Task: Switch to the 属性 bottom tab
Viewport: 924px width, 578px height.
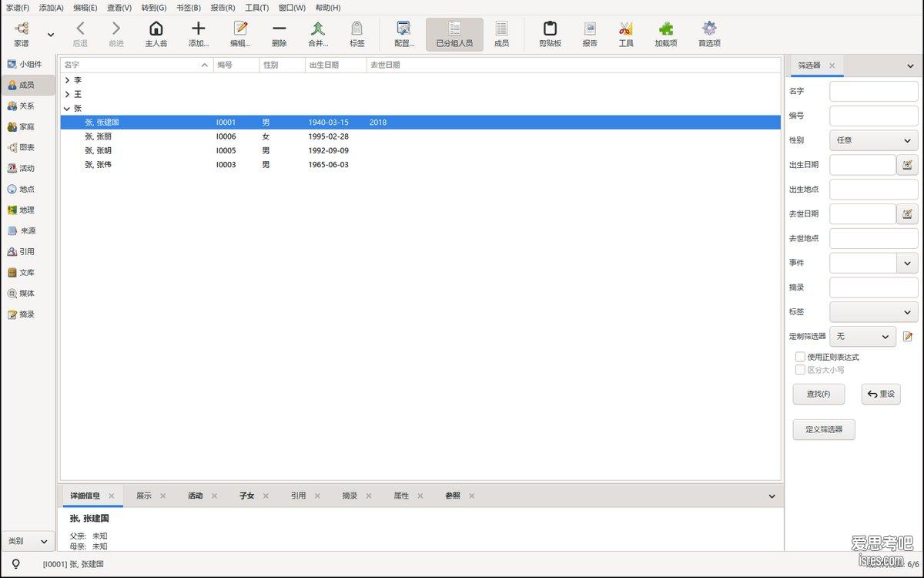Action: pos(401,496)
